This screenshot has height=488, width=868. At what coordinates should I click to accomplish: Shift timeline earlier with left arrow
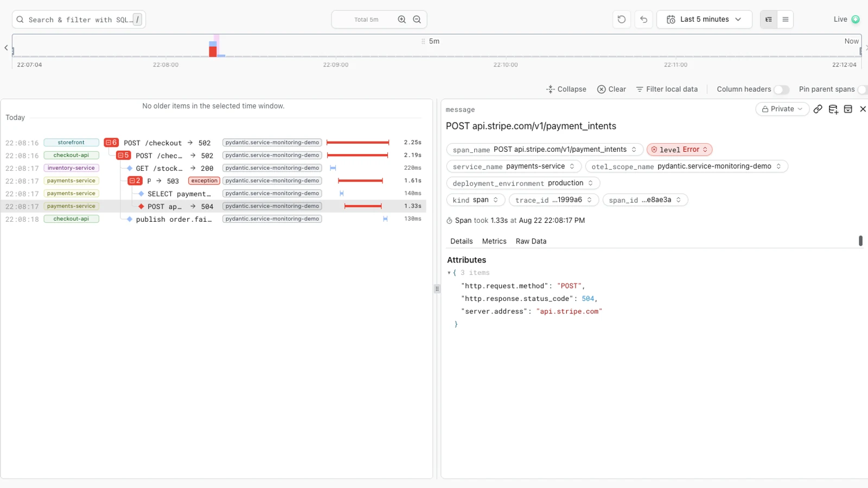coord(6,48)
